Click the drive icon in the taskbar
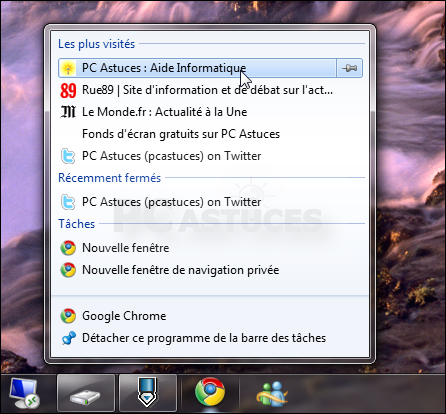446x414 pixels. pos(86,393)
